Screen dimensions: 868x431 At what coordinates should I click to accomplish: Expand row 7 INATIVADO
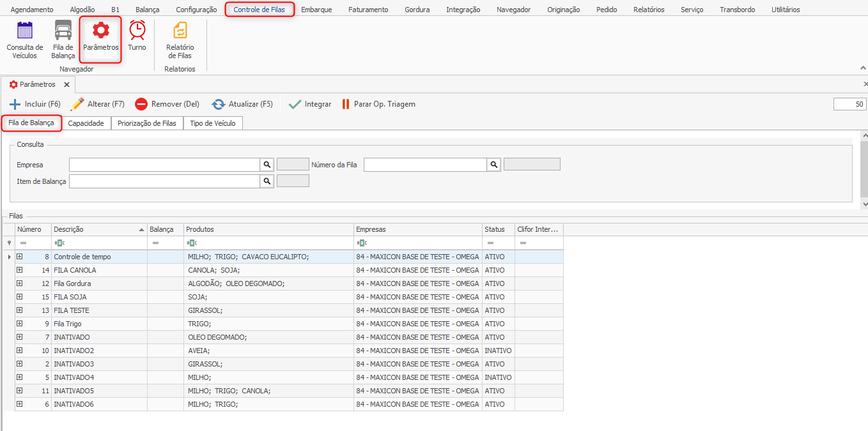point(20,337)
